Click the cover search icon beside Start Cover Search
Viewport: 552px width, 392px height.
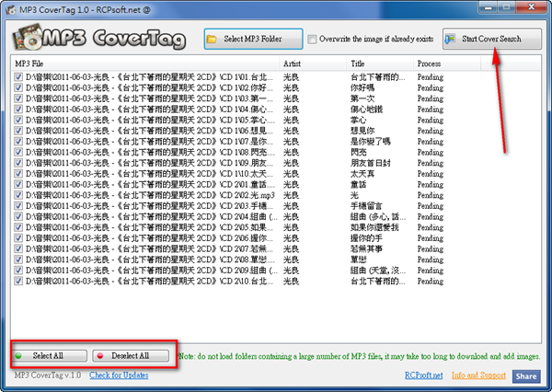450,39
